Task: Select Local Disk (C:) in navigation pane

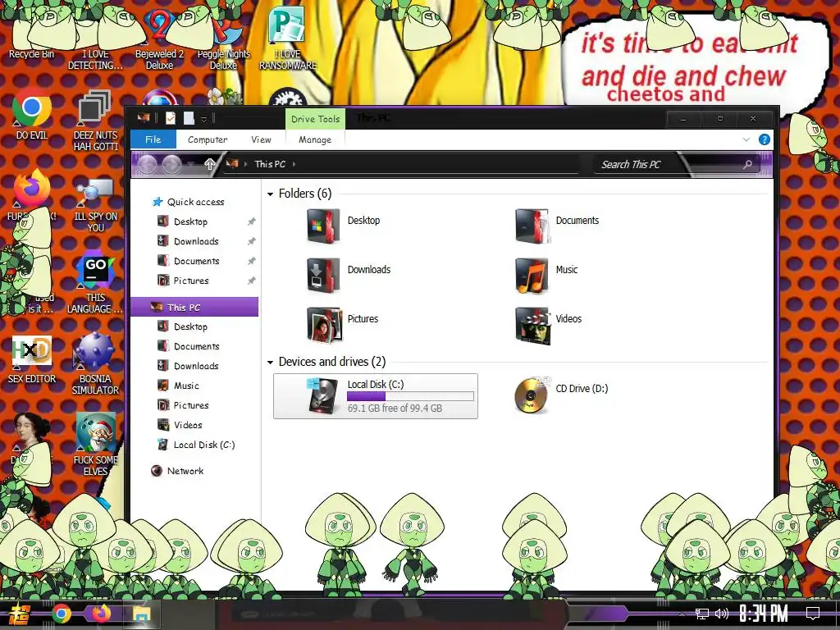Action: [203, 445]
